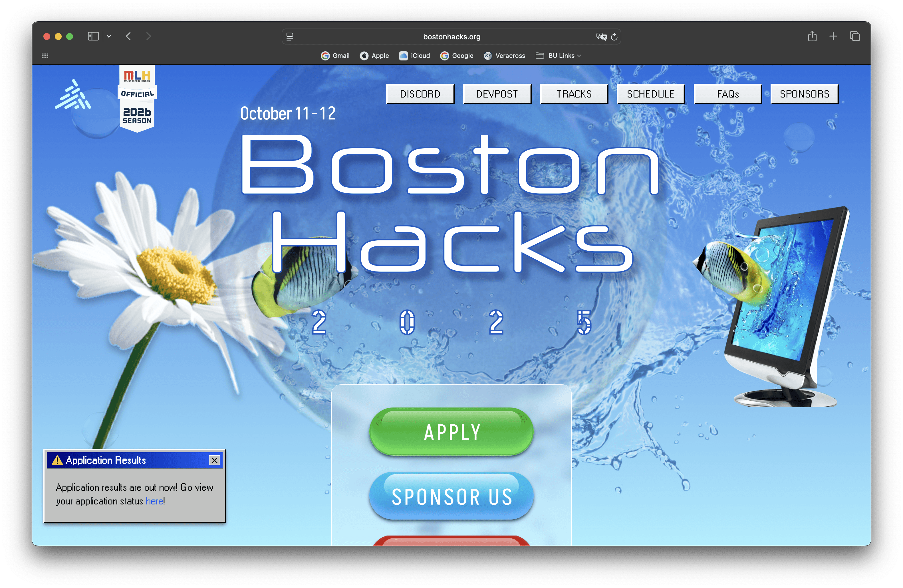
Task: Close the Application Results popup
Action: point(214,460)
